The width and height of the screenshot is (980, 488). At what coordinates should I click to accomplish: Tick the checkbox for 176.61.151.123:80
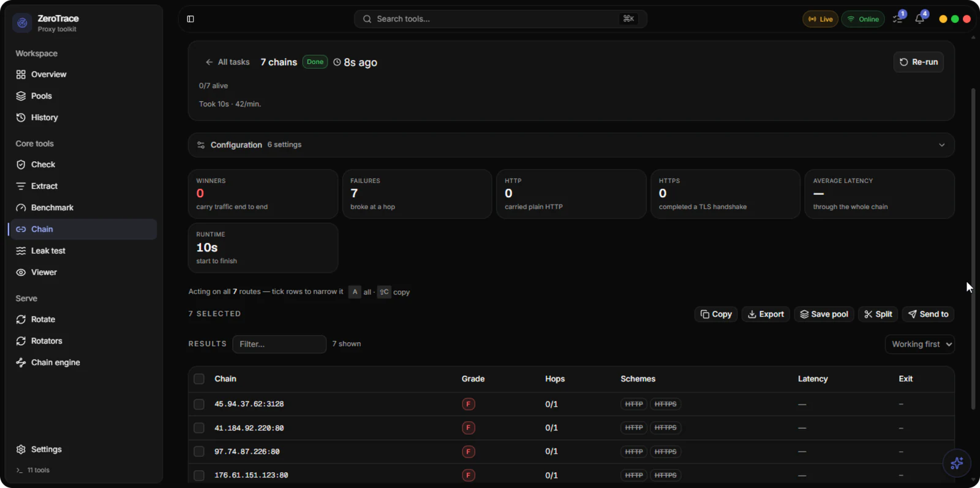199,475
